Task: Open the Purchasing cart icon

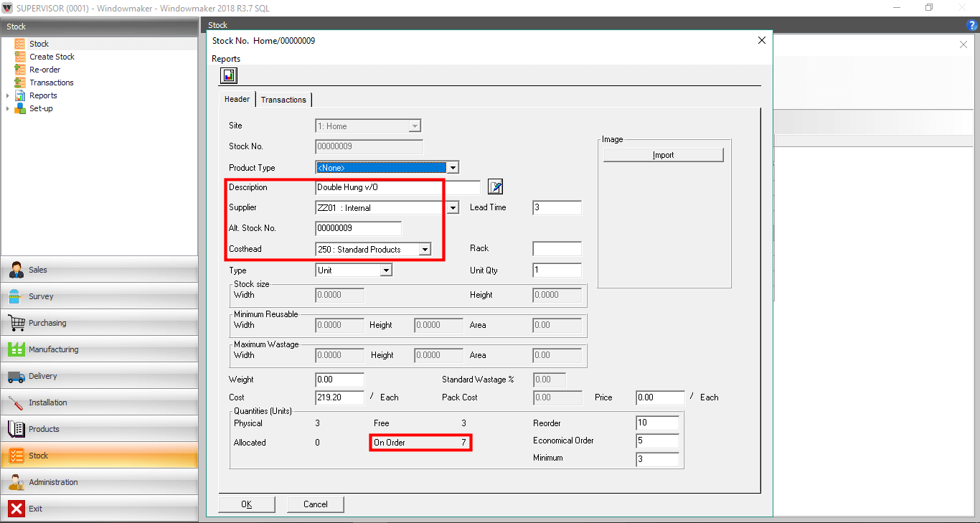Action: point(17,323)
